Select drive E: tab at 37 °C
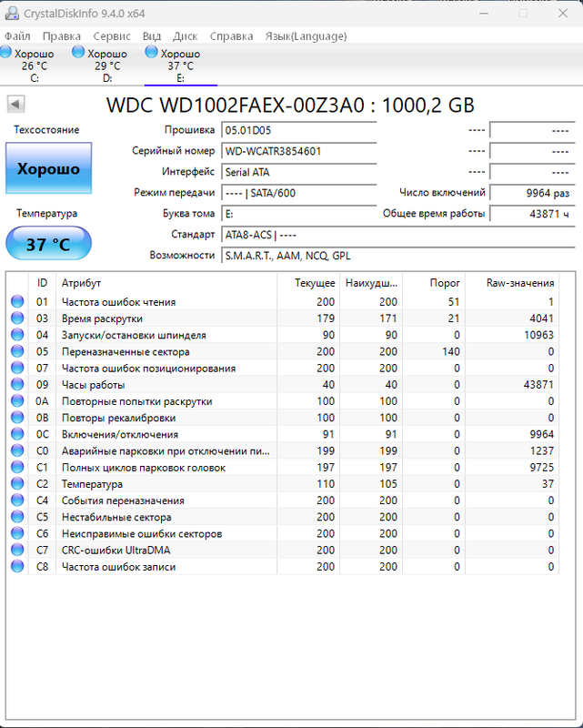The width and height of the screenshot is (583, 728). 181,65
